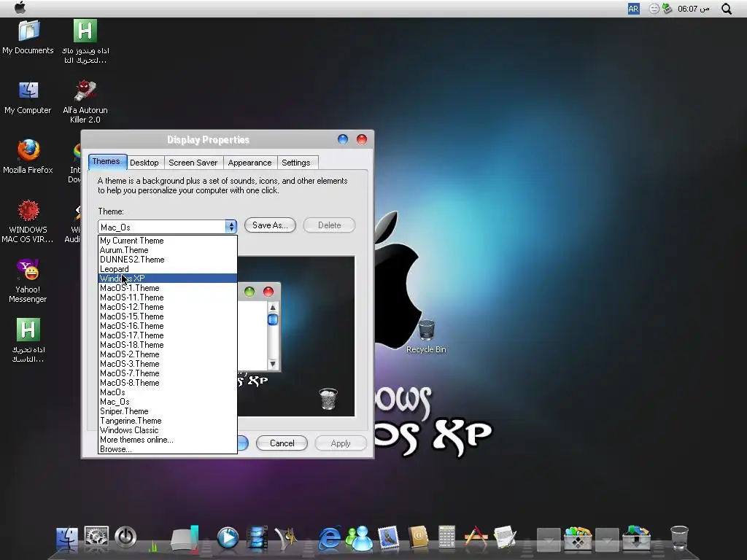
Task: Click the AR language indicator
Action: coord(633,9)
